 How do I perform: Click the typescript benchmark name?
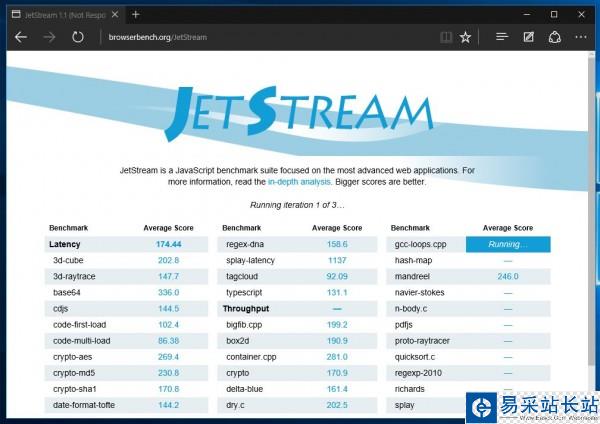coord(244,293)
